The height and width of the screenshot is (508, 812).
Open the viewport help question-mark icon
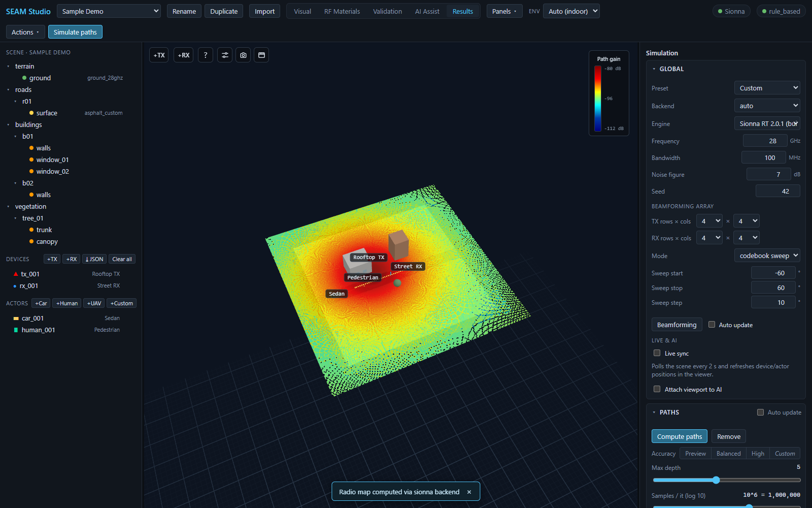(206, 55)
